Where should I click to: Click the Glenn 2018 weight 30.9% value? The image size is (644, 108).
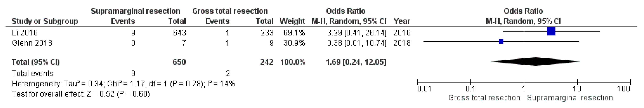(x=294, y=43)
